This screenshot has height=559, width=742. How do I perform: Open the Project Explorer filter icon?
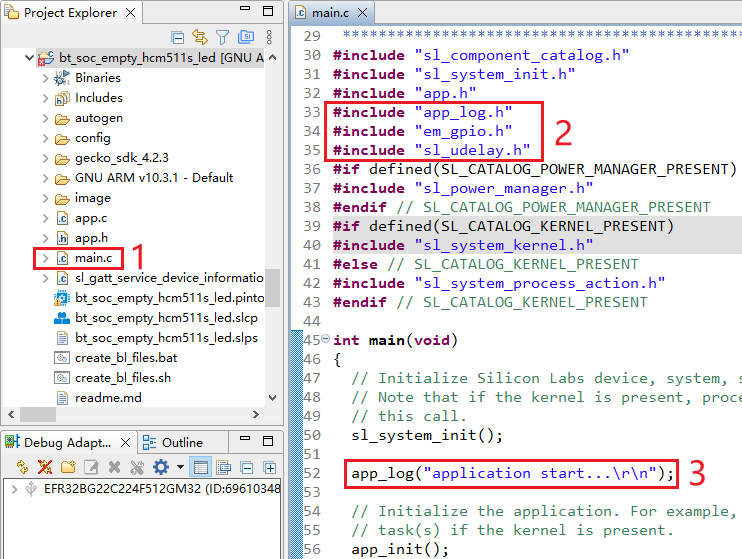pos(222,38)
